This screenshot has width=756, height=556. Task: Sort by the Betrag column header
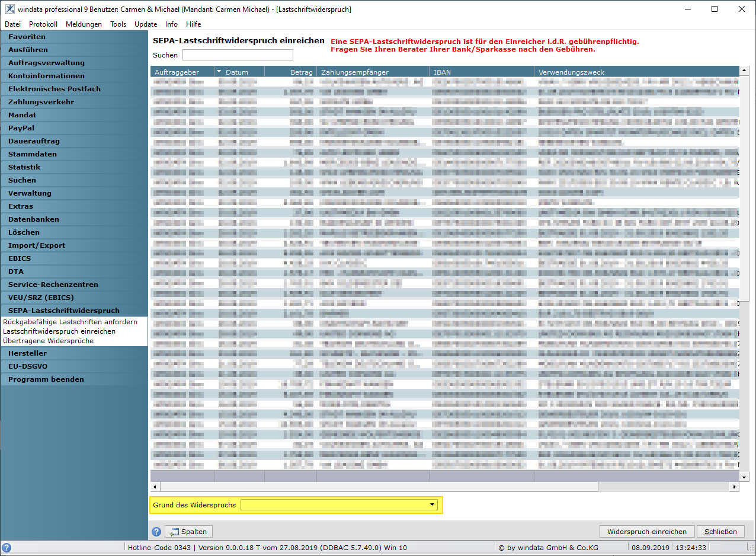pos(290,72)
